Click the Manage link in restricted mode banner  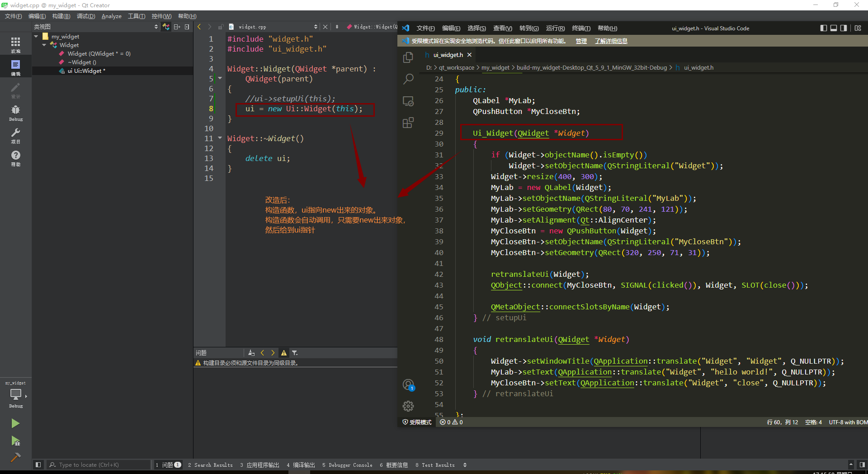581,41
